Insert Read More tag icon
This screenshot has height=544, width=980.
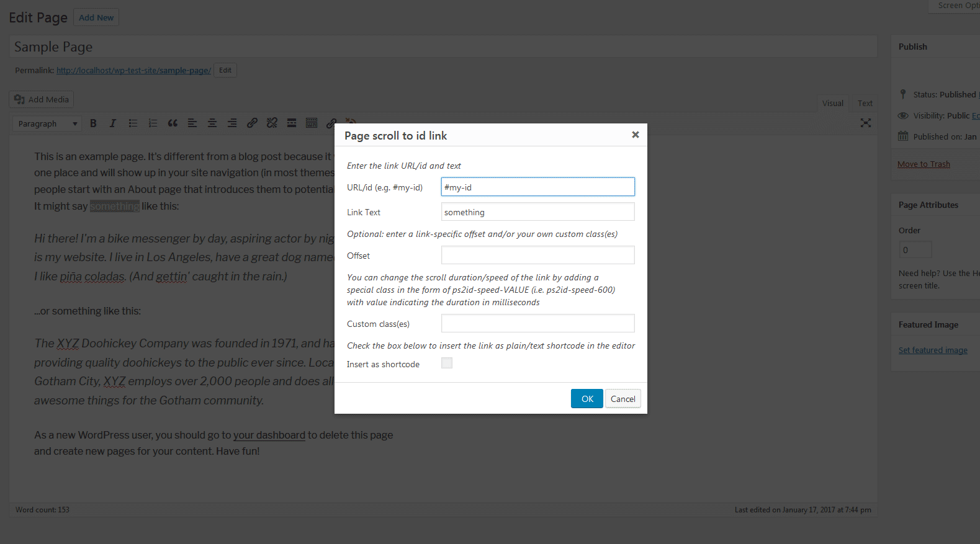tap(292, 123)
